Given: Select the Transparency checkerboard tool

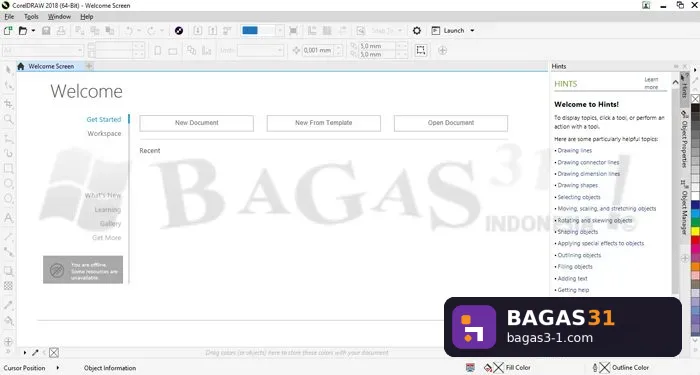Looking at the screenshot, I should click(x=8, y=286).
